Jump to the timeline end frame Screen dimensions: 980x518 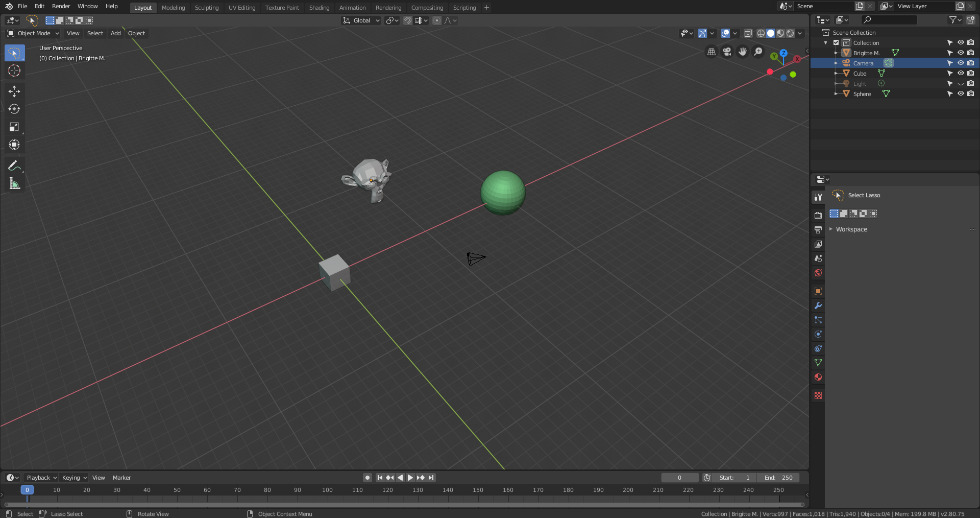431,478
